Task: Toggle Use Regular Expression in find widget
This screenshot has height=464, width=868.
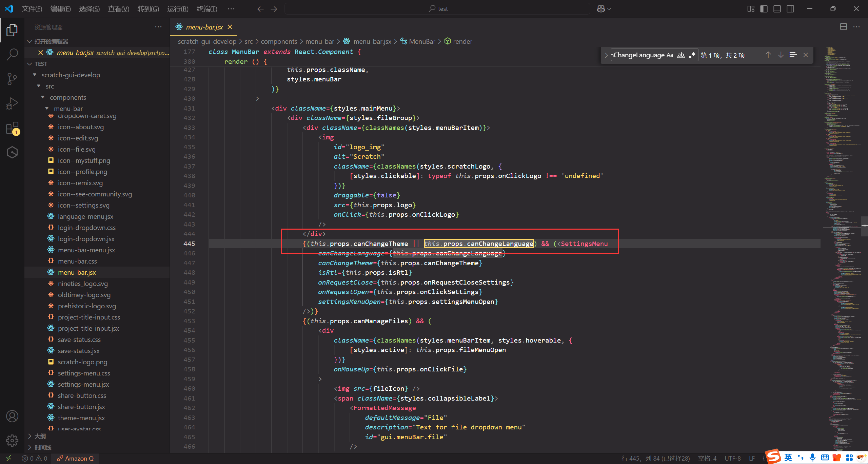Action: (x=692, y=55)
